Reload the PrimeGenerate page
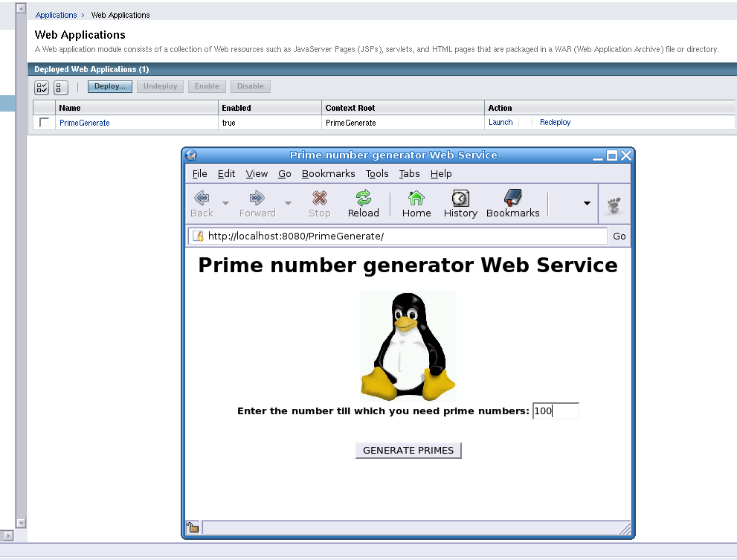The image size is (737, 560). click(x=363, y=198)
